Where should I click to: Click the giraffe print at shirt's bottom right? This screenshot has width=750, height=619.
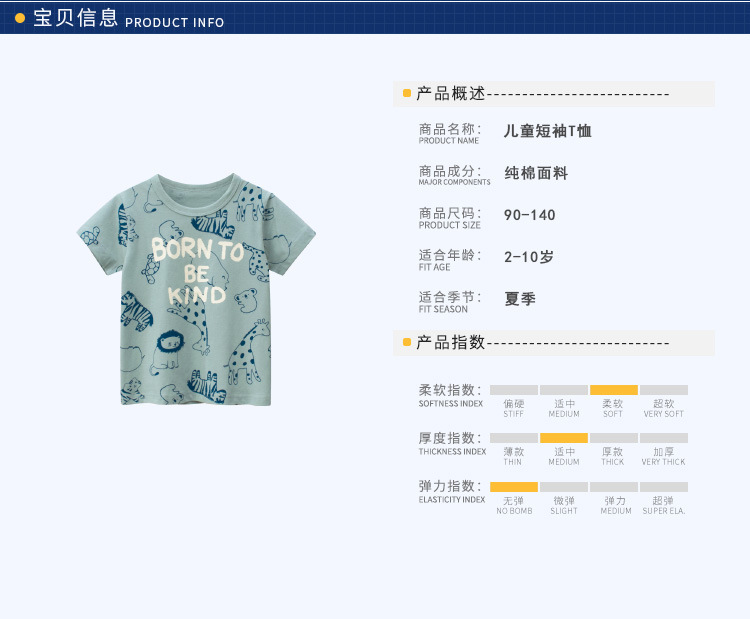pyautogui.click(x=249, y=353)
